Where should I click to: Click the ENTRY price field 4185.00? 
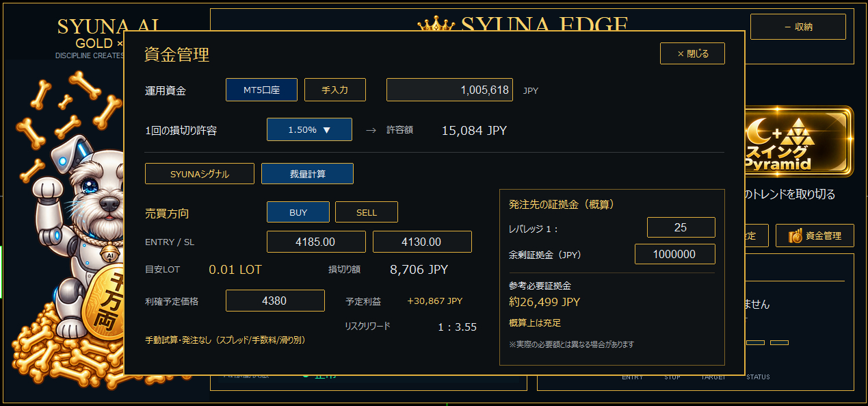point(316,242)
